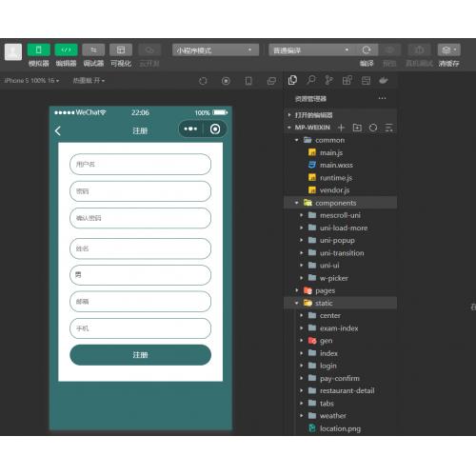
Task: Click the back arrow in registration page
Action: coord(58,131)
